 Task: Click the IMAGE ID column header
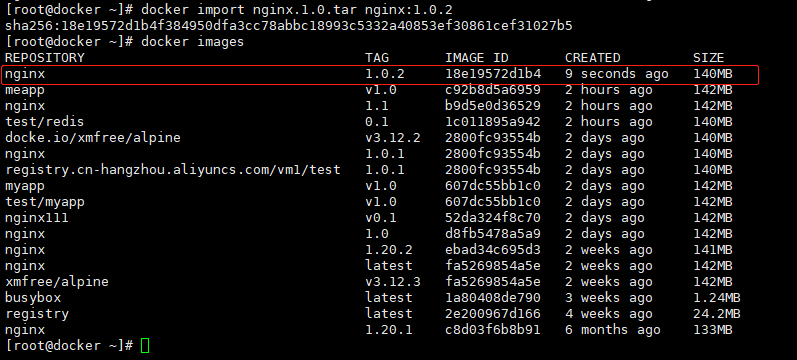click(477, 57)
